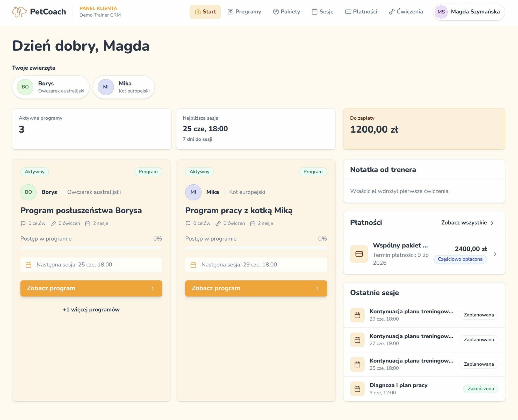Select Mika pet chip
This screenshot has height=420, width=518.
point(124,87)
